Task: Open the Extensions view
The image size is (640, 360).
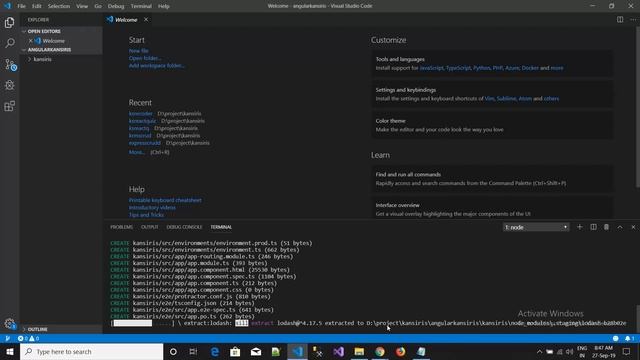Action: tap(9, 106)
